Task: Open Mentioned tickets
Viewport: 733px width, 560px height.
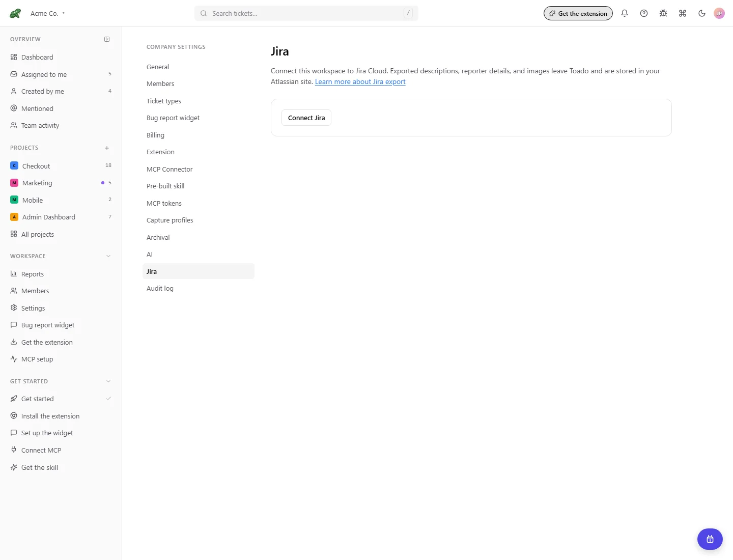Action: point(61,108)
